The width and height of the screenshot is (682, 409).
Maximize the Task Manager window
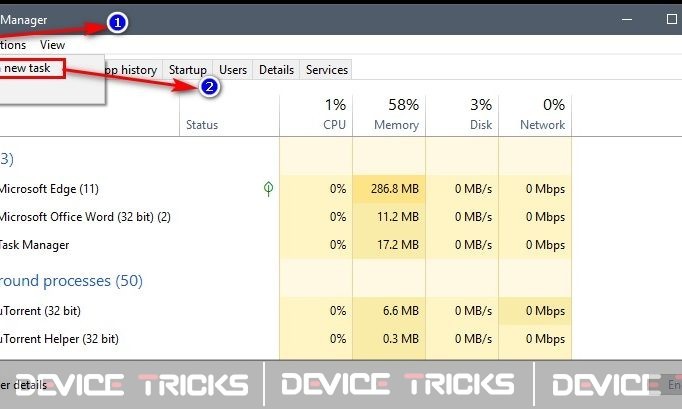coord(672,19)
